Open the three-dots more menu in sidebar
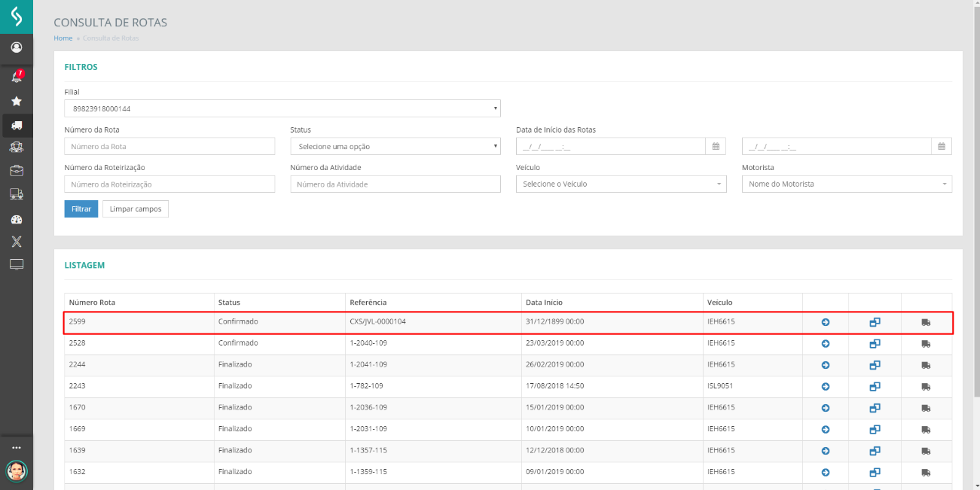The image size is (980, 490). point(16,447)
